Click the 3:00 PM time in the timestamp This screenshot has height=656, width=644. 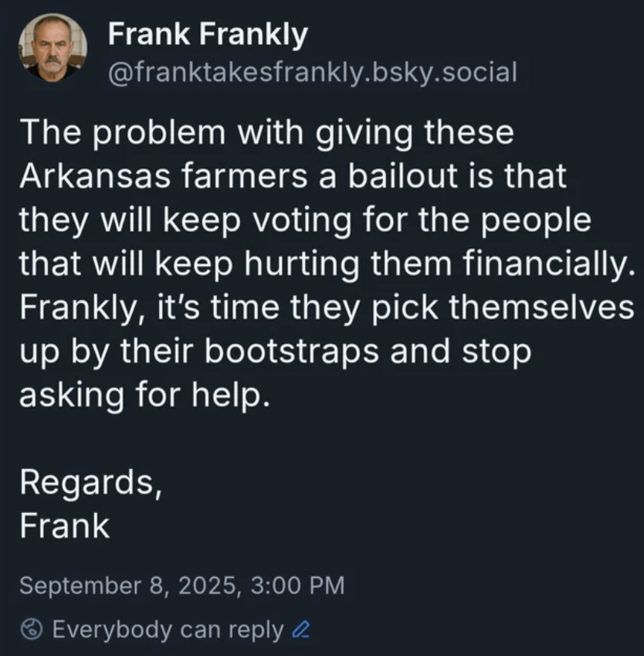[x=296, y=585]
